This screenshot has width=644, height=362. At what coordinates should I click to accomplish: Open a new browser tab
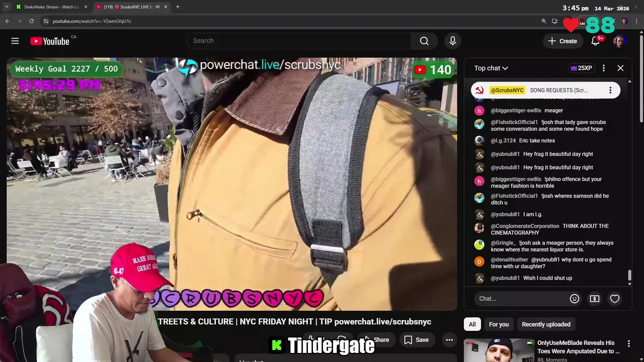tap(178, 7)
